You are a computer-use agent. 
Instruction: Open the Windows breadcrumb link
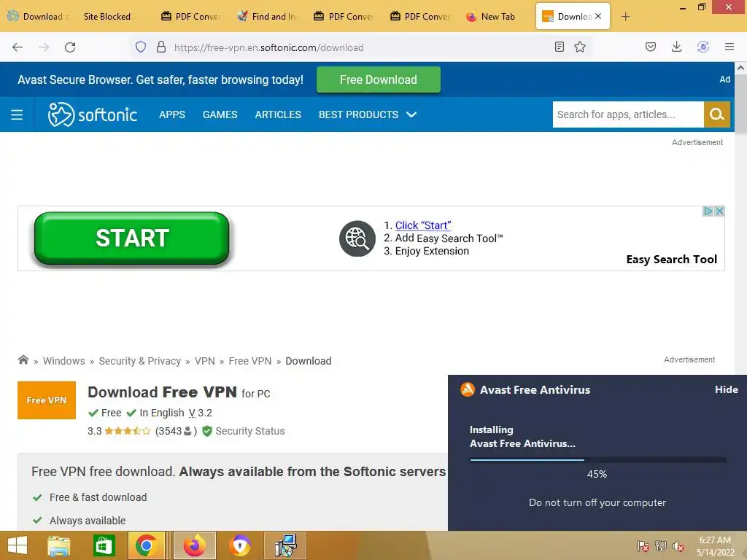(64, 361)
